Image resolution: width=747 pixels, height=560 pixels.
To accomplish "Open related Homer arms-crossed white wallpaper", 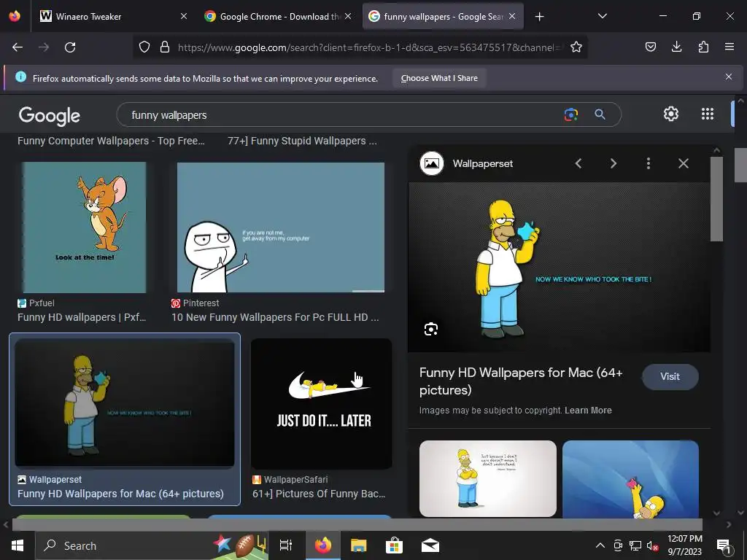I will coord(488,478).
